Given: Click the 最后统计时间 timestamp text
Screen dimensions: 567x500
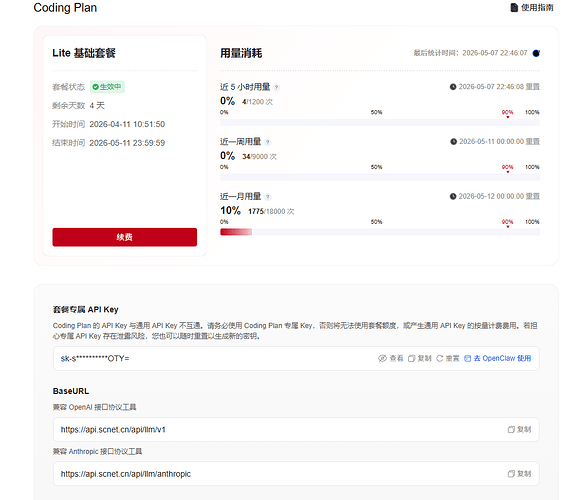Looking at the screenshot, I should (x=470, y=53).
